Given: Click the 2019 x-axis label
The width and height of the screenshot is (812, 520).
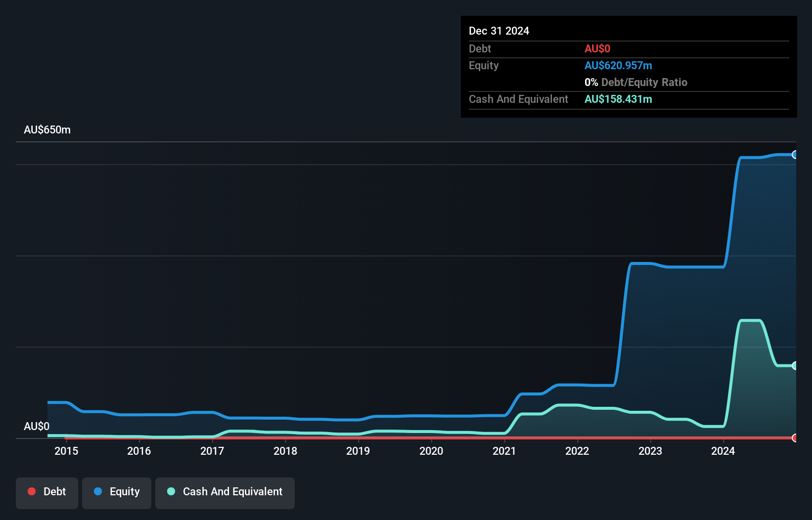Looking at the screenshot, I should pyautogui.click(x=358, y=451).
